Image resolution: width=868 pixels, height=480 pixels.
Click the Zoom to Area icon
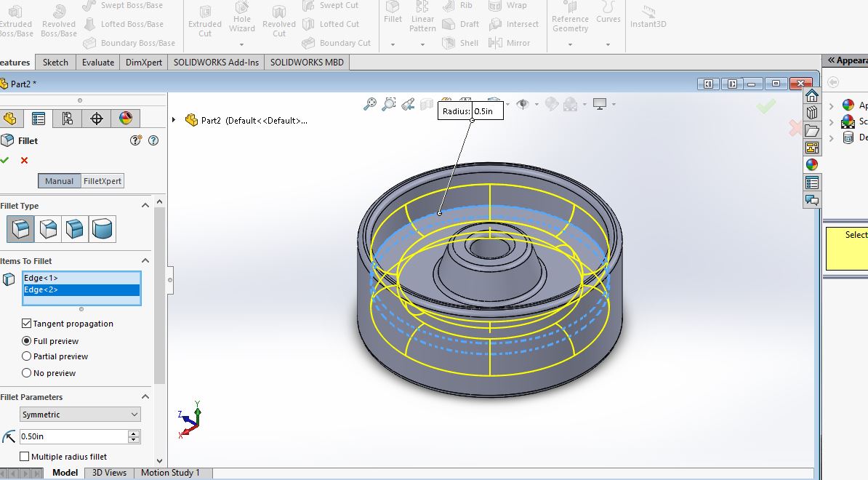(x=389, y=103)
